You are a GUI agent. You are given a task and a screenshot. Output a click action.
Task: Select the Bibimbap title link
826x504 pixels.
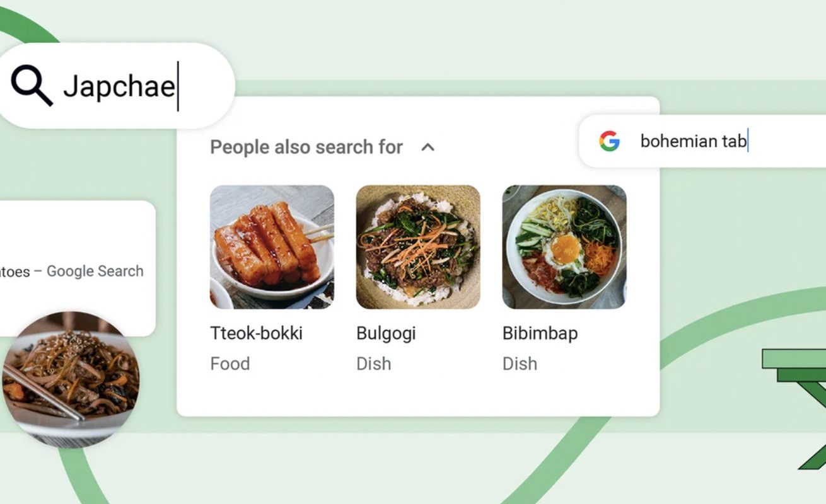coord(540,334)
